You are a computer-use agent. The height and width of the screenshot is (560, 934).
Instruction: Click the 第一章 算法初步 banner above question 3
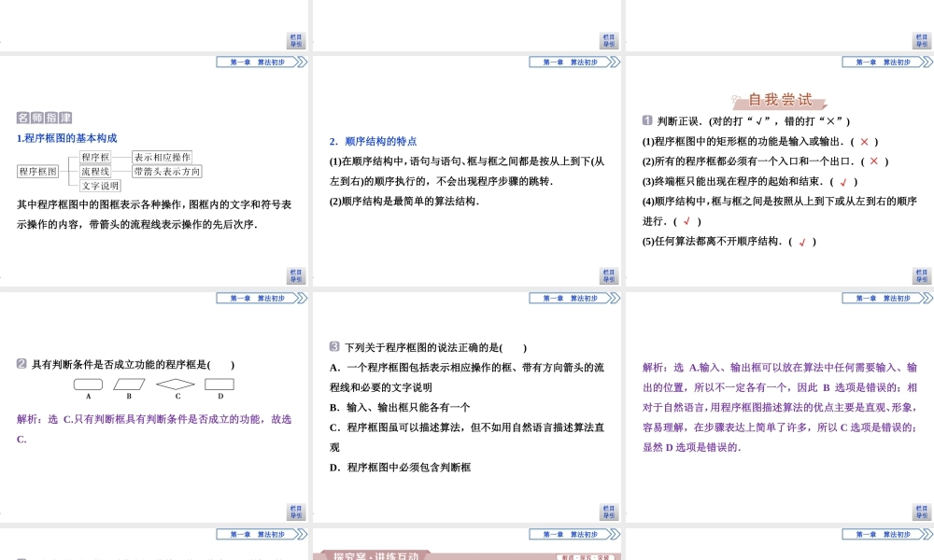pyautogui.click(x=574, y=298)
